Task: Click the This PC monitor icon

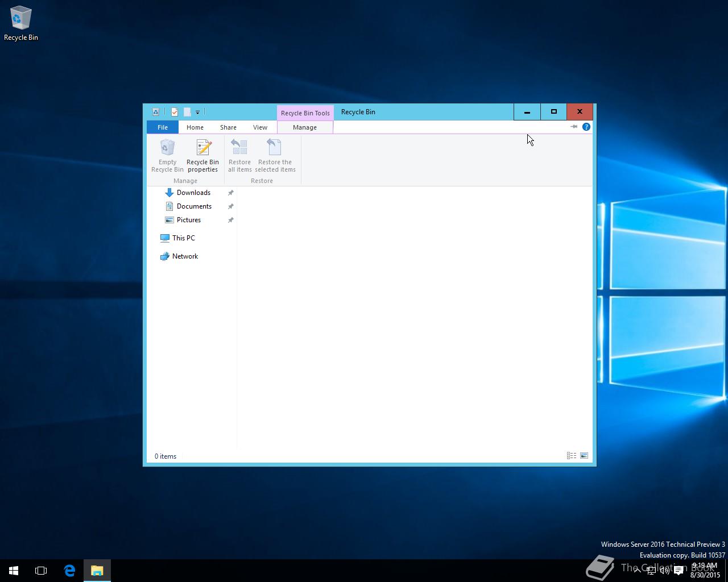Action: (x=164, y=238)
